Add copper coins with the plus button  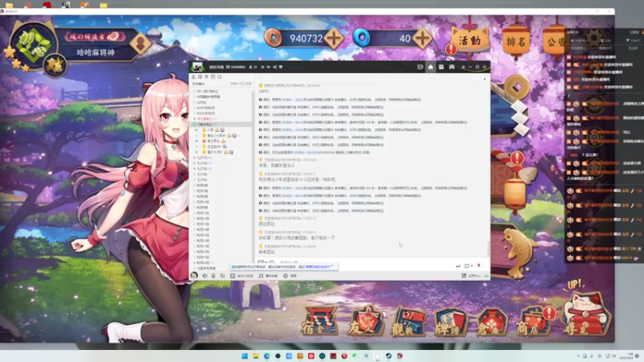[333, 39]
